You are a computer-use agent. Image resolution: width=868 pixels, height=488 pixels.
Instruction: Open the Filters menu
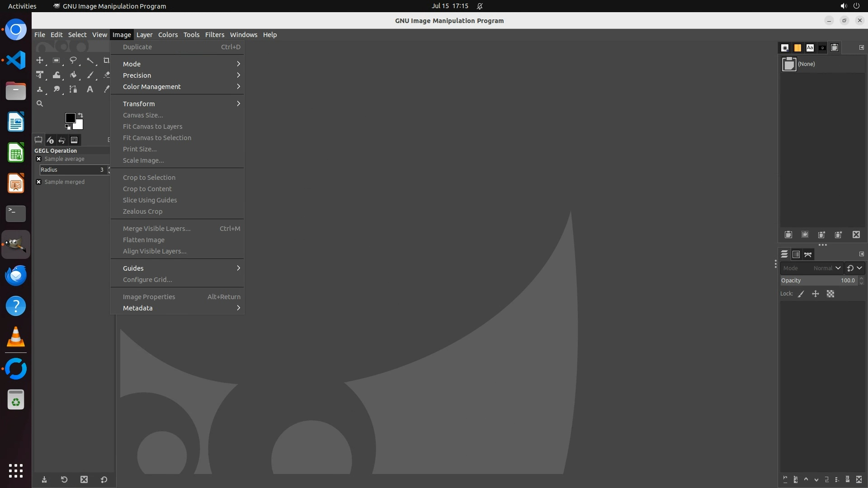pyautogui.click(x=214, y=35)
